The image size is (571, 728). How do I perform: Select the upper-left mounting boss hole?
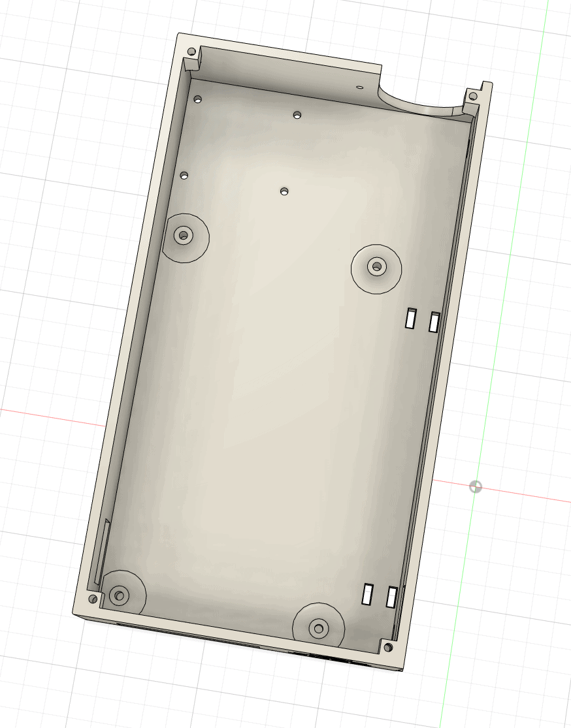coord(183,234)
